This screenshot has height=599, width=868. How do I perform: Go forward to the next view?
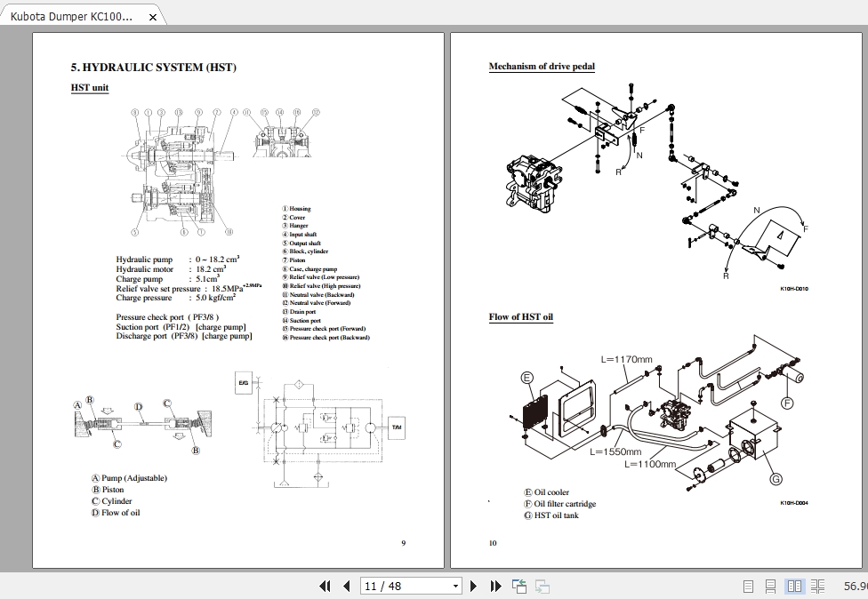(542, 587)
